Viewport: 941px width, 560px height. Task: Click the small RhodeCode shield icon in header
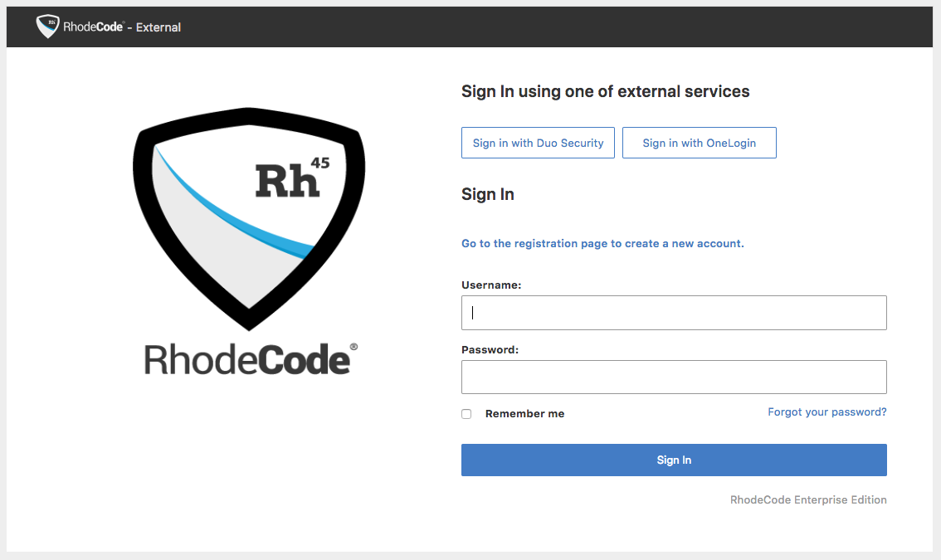point(47,27)
